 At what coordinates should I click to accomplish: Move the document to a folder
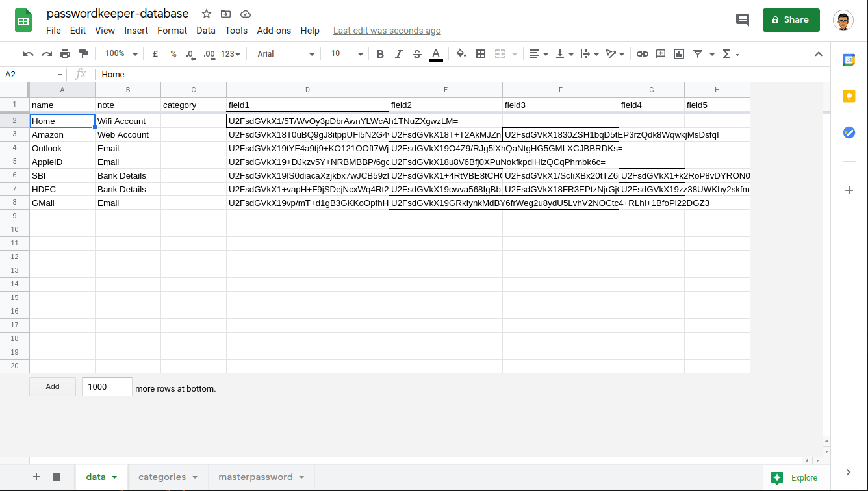[x=225, y=14]
